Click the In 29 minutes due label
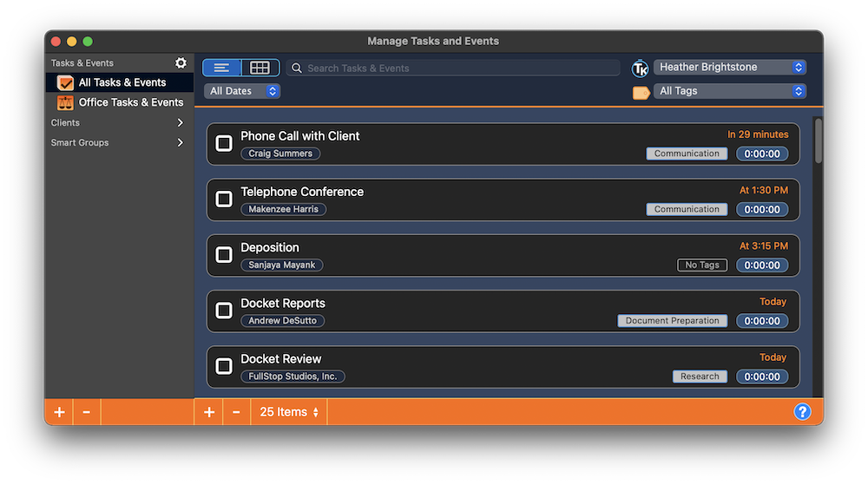 point(757,134)
